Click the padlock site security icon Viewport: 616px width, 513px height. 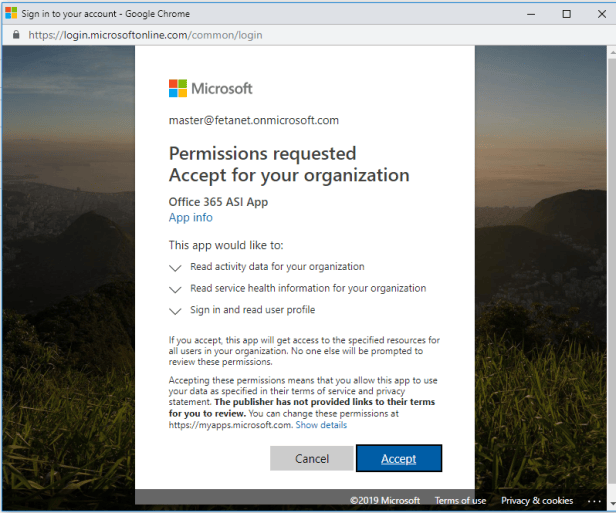[16, 35]
